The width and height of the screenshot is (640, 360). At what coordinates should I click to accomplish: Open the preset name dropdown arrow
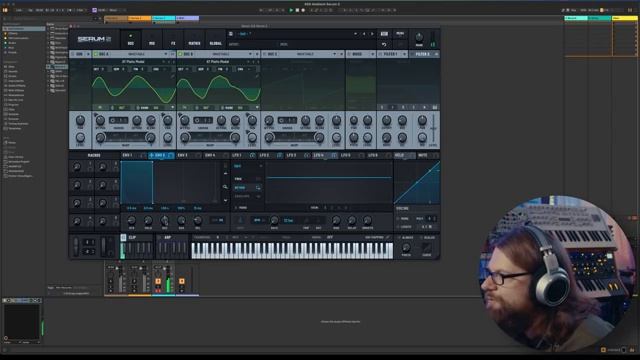356,34
